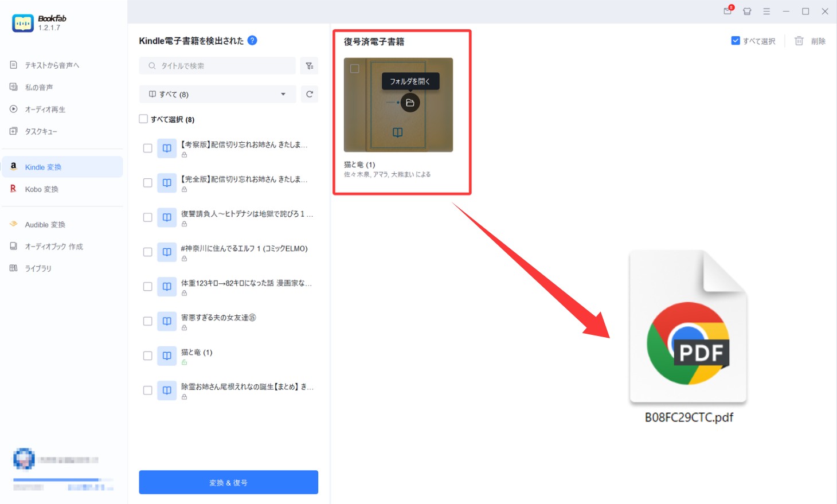The height and width of the screenshot is (504, 837).
Task: Click the book icon on cover thumbnail
Action: tap(397, 132)
